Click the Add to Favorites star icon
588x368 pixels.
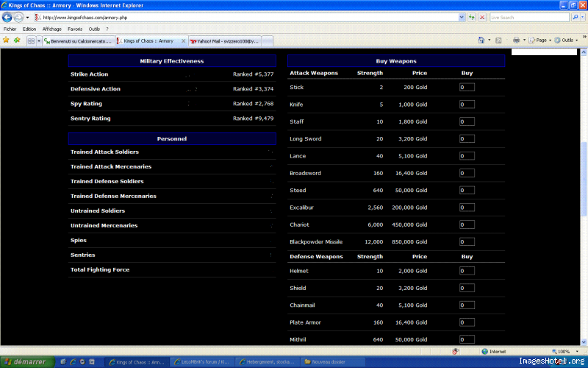[17, 40]
